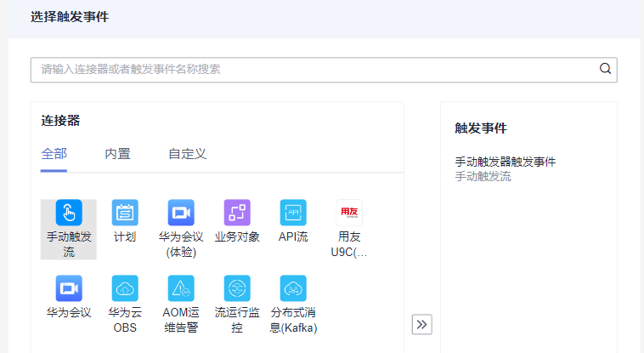Choose the 用友 U9C connector icon
This screenshot has width=644, height=353.
[x=349, y=213]
